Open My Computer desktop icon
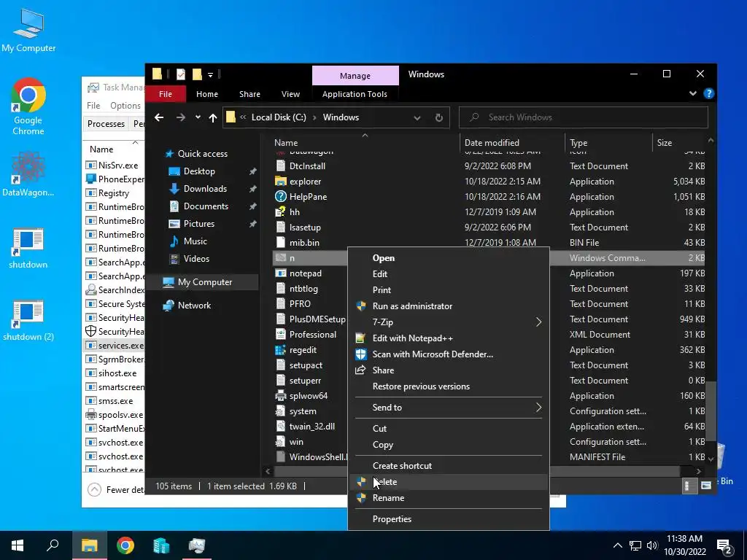Screen dimensions: 747x560 [28, 30]
